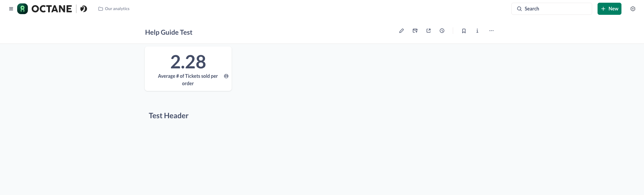This screenshot has height=195, width=644.
Task: Expand the three-dots more options menu
Action: pyautogui.click(x=492, y=31)
